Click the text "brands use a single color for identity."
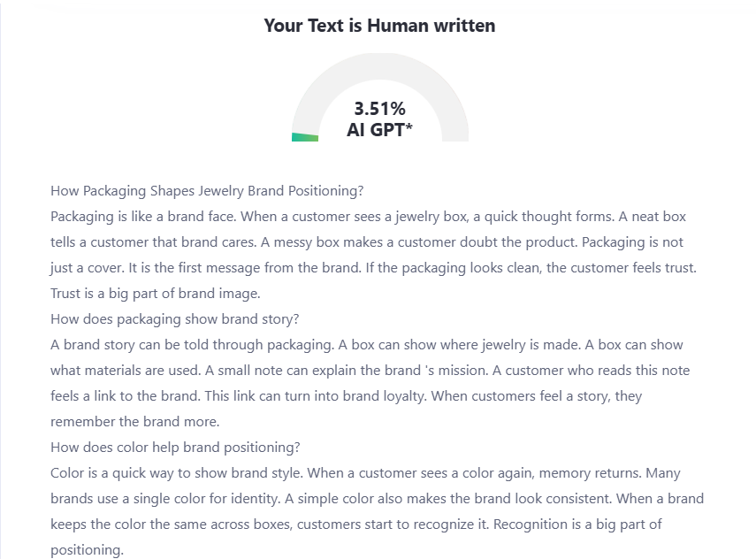 pyautogui.click(x=173, y=499)
